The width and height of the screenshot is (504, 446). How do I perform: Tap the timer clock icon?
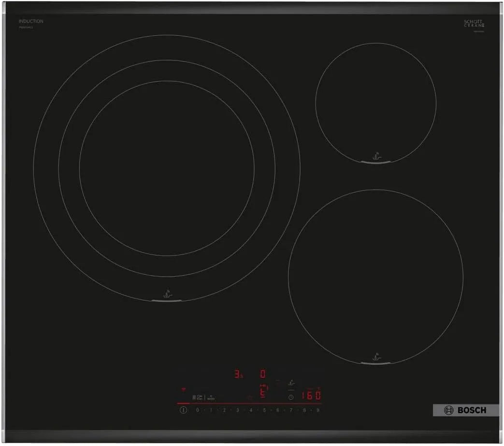click(291, 397)
